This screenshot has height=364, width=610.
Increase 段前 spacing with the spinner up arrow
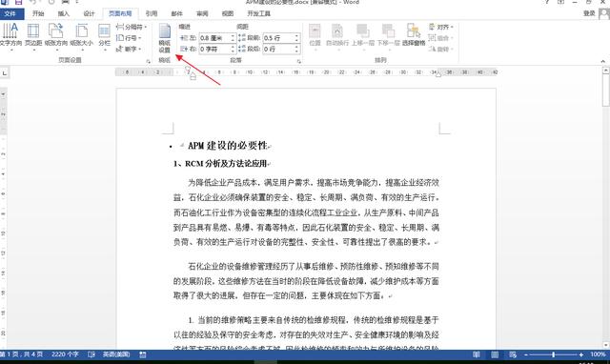pos(296,36)
